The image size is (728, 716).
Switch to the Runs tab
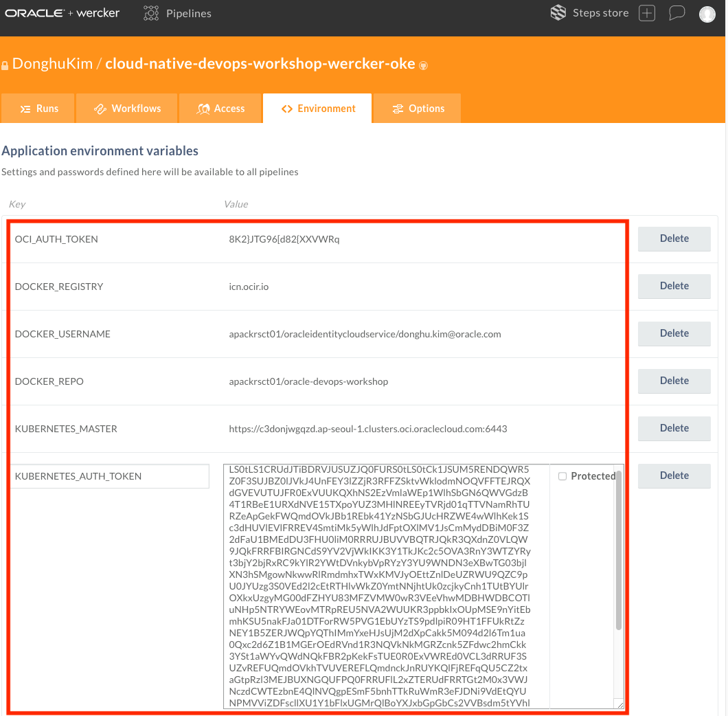click(38, 109)
